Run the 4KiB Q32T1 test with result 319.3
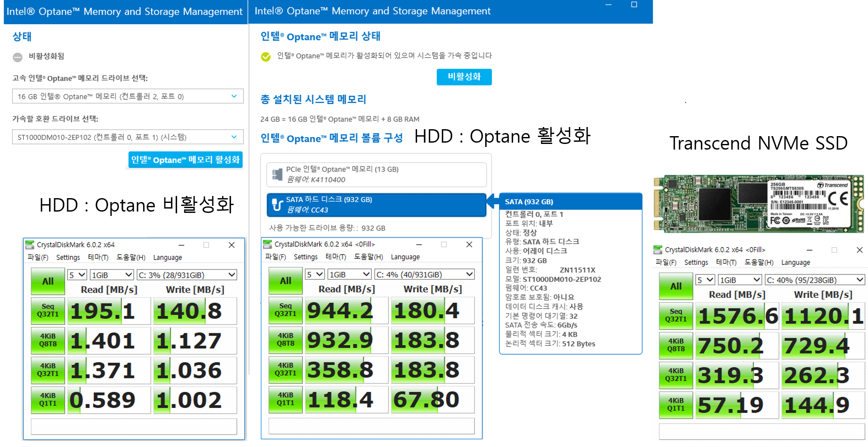Viewport: 868px width, 447px height. (676, 375)
